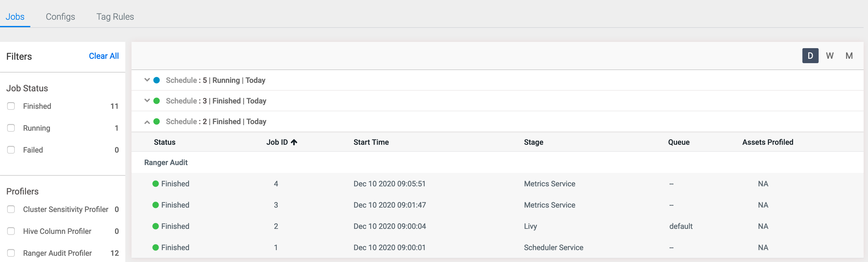The height and width of the screenshot is (262, 868).
Task: Tick the Ranger Audit Profiler checkbox
Action: (x=11, y=253)
